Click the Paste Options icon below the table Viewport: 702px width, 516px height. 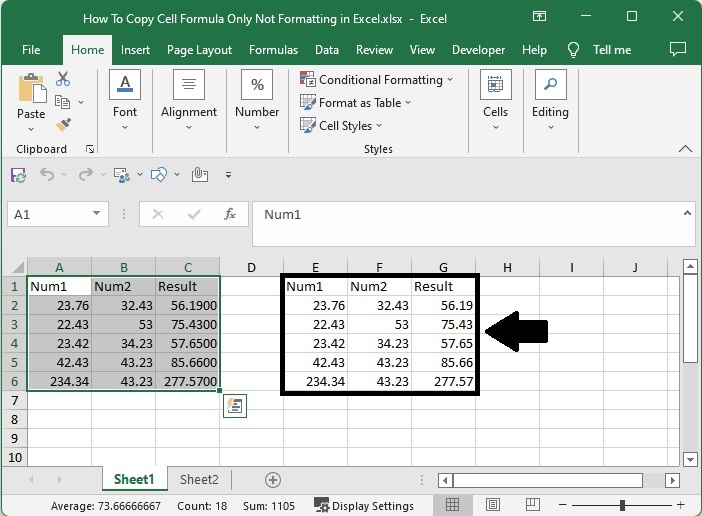click(234, 405)
